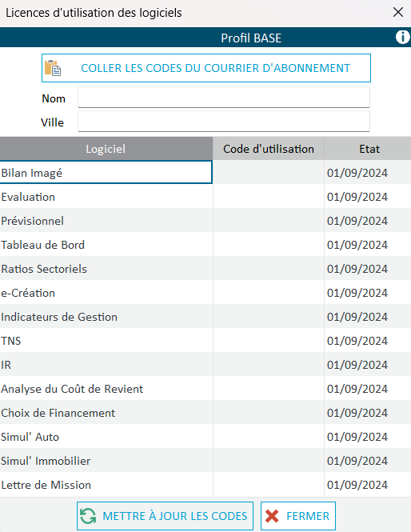Click the red X icon beside FERMER
Screen dimensions: 411x532
[272, 516]
